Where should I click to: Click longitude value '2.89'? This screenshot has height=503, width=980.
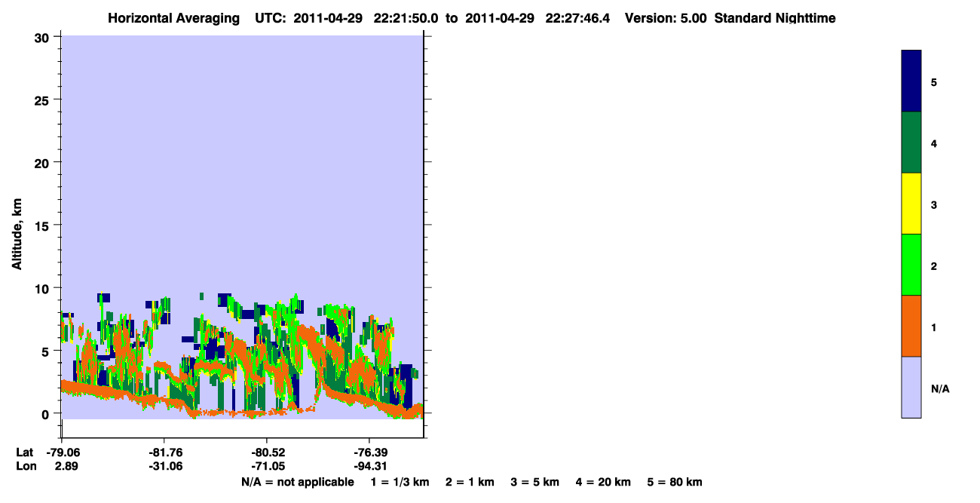[x=66, y=466]
